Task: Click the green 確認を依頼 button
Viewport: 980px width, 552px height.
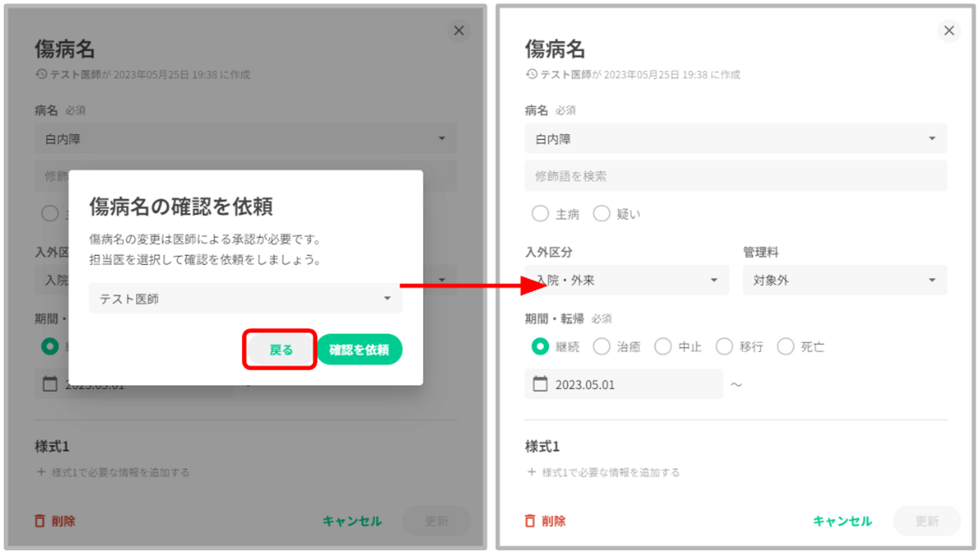Action: pos(359,350)
